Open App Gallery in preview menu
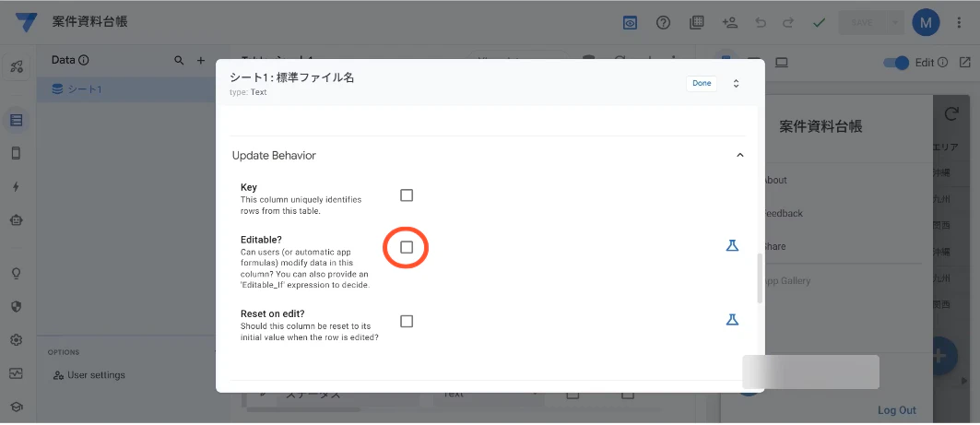 787,280
